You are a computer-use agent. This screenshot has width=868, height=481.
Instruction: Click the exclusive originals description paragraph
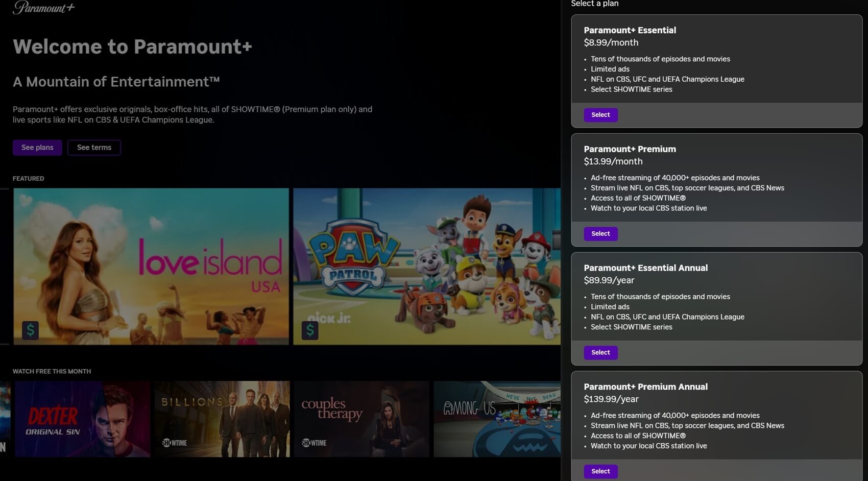[192, 114]
